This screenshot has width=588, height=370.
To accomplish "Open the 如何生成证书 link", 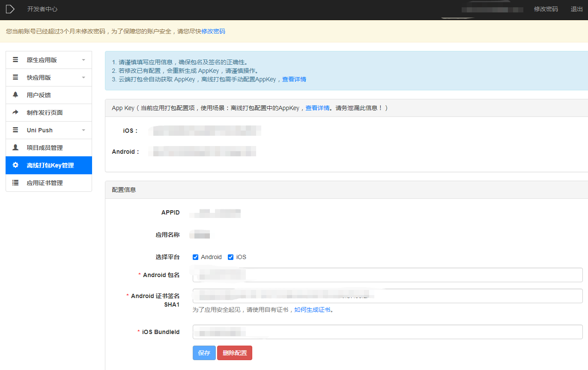I will 312,310.
